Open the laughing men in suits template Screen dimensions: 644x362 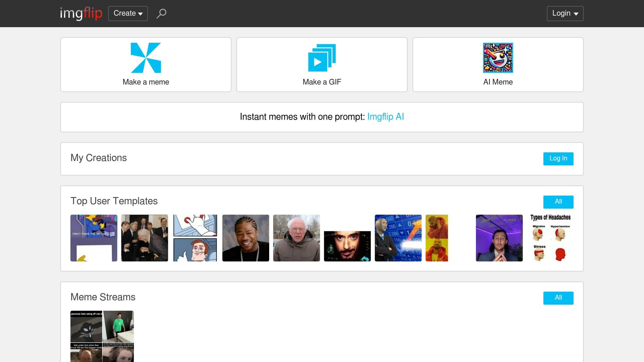point(145,238)
